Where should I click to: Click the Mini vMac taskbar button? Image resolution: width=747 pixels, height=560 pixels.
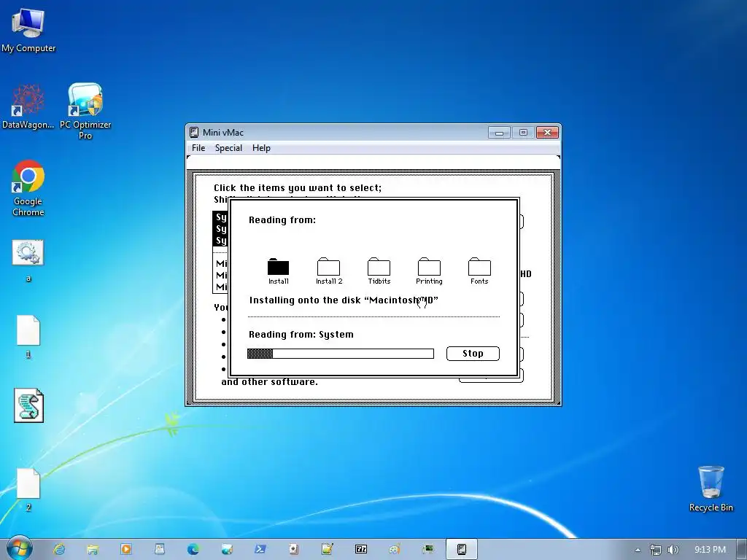coord(462,549)
